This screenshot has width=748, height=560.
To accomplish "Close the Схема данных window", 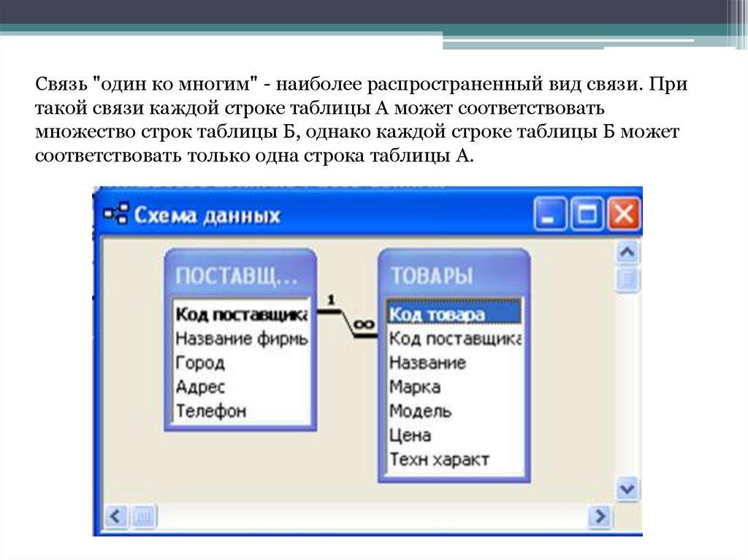I will pos(624,216).
